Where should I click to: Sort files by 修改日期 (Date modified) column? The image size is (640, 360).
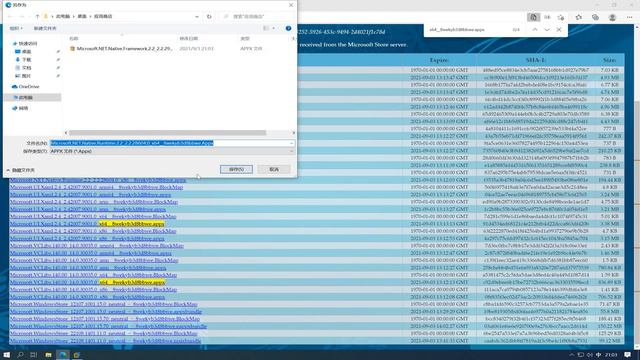point(189,38)
